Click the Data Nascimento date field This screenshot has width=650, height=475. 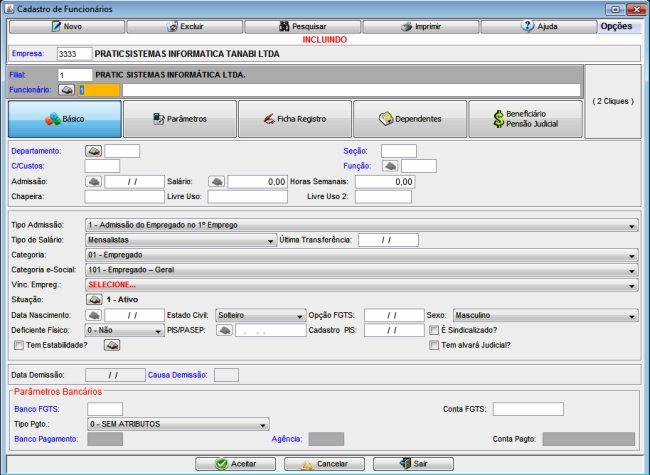point(134,315)
